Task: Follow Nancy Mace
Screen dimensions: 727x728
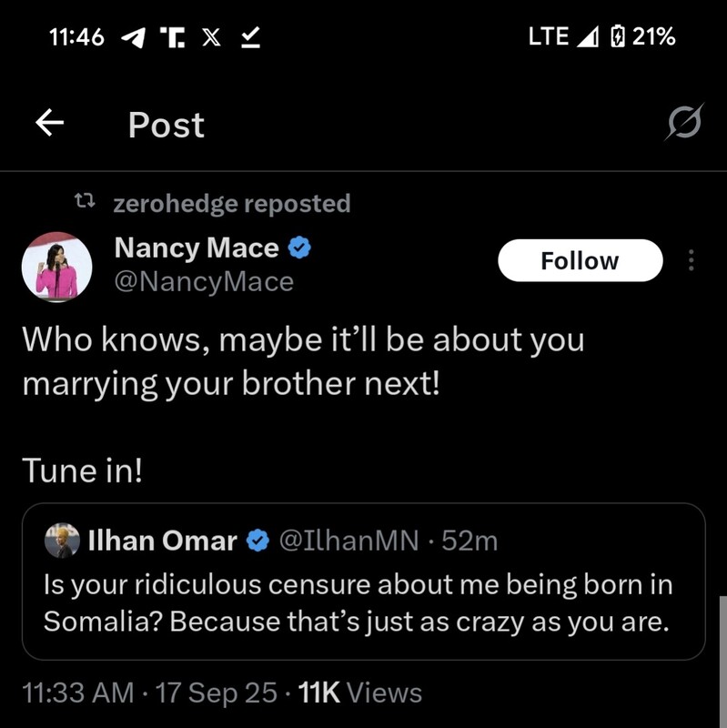Action: 580,261
